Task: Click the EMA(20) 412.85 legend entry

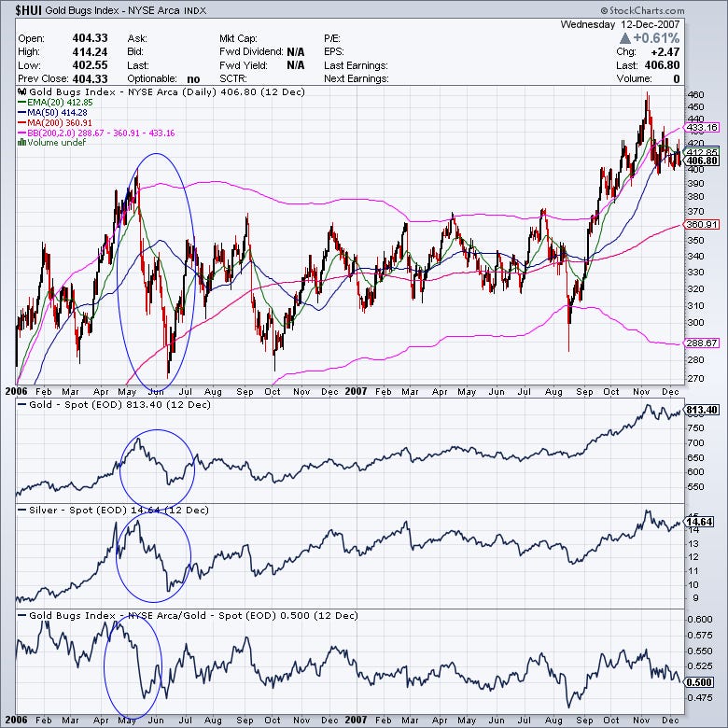Action: click(x=55, y=102)
